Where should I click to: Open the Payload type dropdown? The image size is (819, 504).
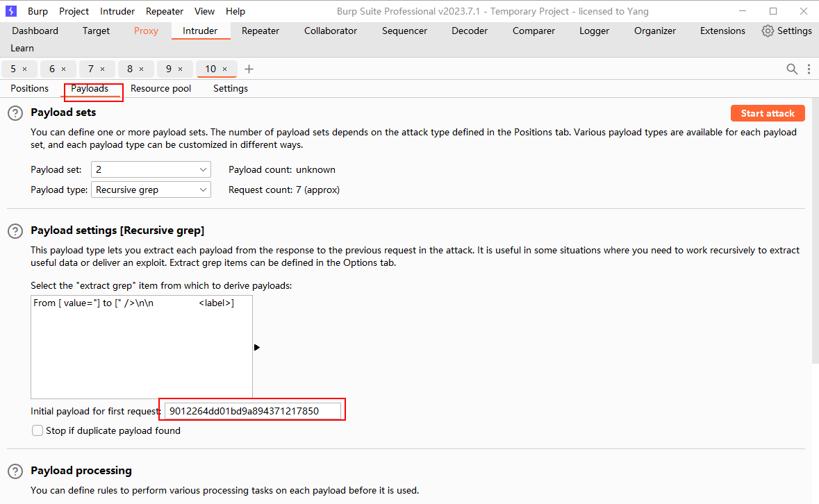pyautogui.click(x=151, y=190)
